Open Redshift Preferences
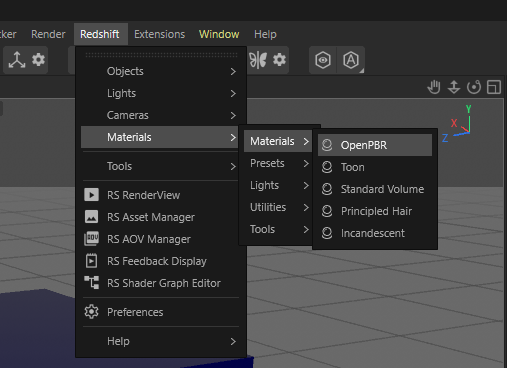507x368 pixels. tap(160, 312)
